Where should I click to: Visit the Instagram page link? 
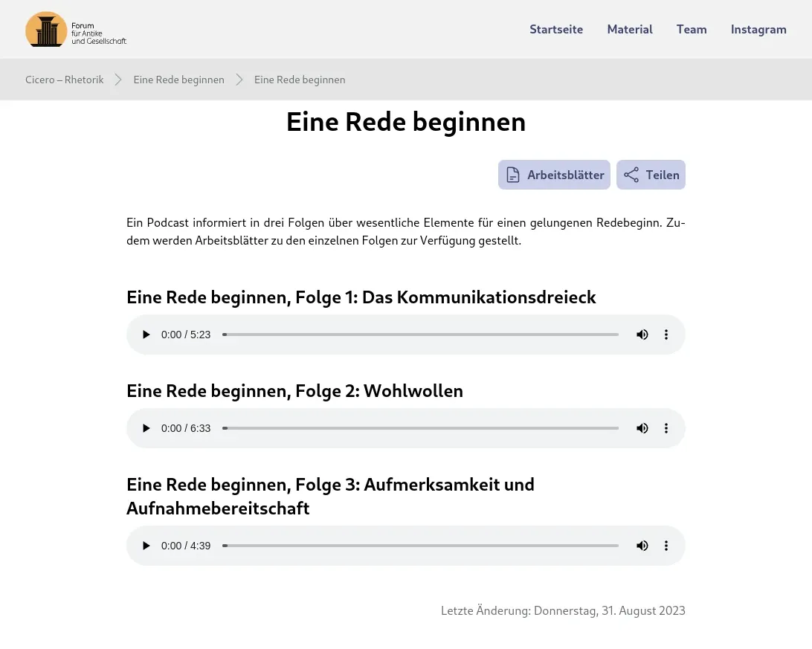coord(758,29)
